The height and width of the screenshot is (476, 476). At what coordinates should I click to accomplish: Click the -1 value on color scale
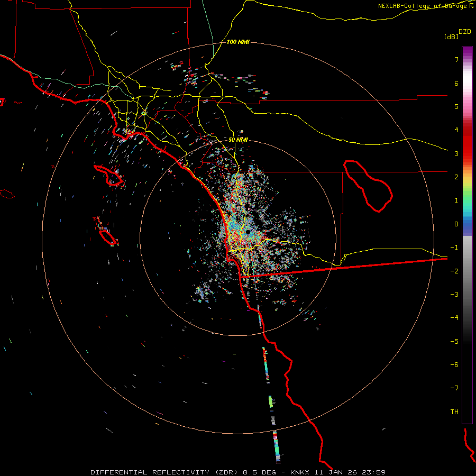tap(454, 248)
